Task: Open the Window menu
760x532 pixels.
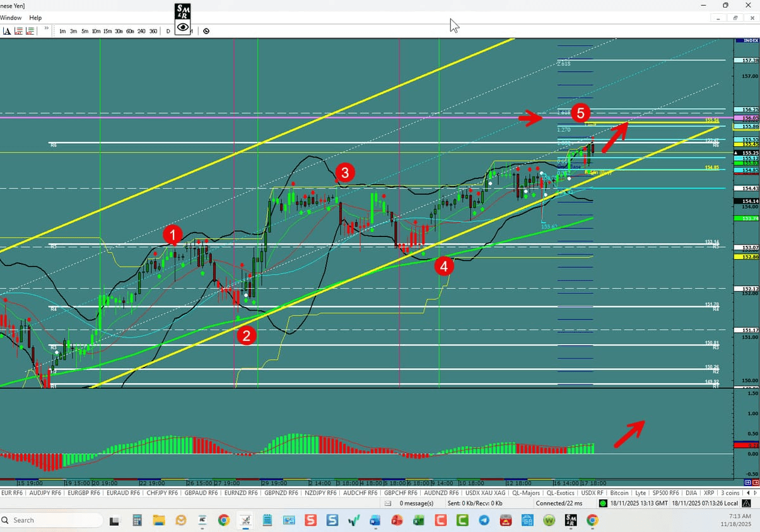Action: click(11, 18)
